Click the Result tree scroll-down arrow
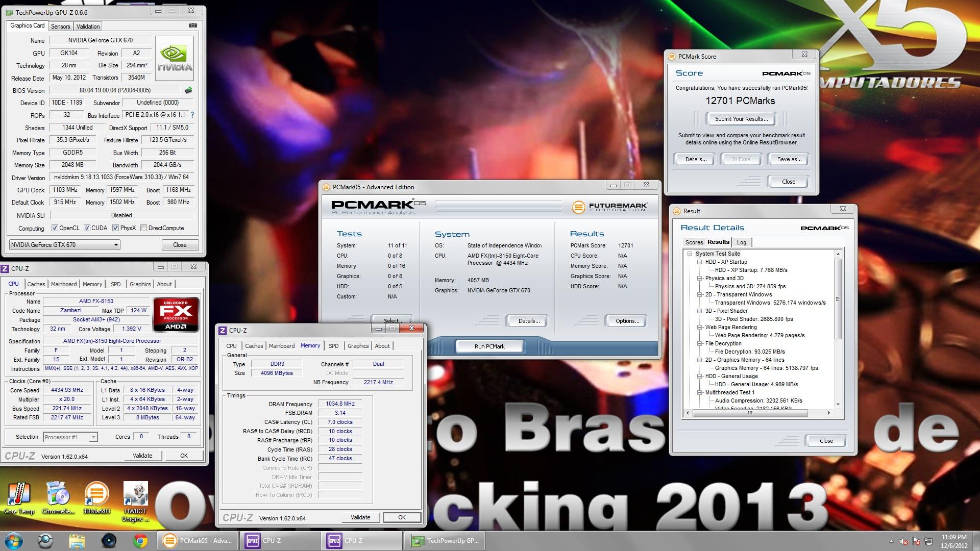 click(837, 404)
